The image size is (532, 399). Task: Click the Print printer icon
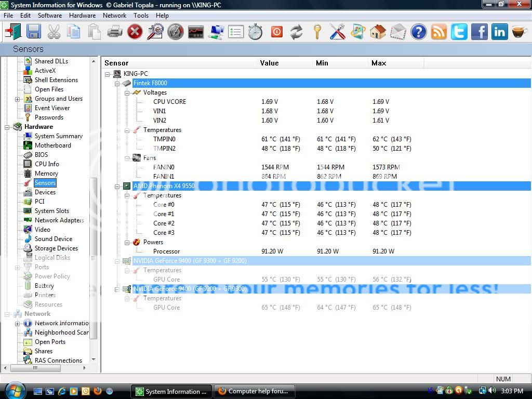click(x=115, y=32)
